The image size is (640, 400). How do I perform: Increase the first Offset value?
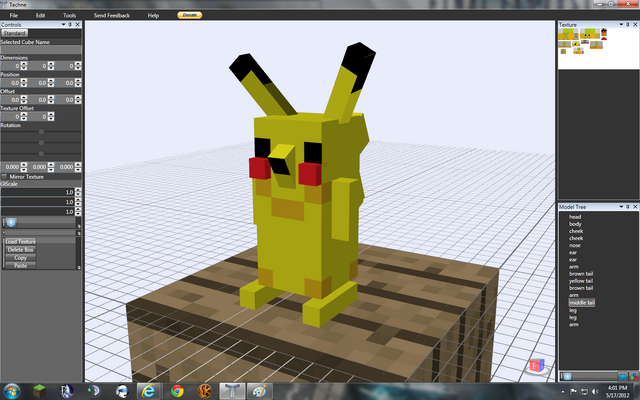(24, 97)
